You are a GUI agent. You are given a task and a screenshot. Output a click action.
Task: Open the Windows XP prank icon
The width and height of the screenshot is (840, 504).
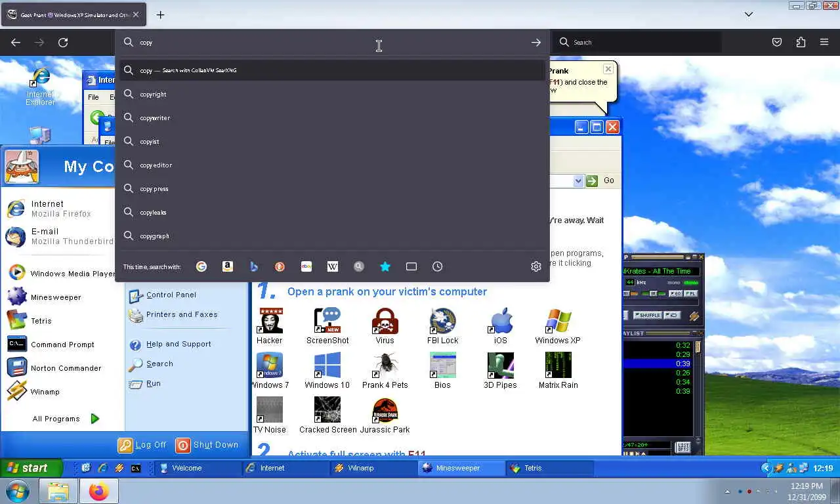pos(558,326)
